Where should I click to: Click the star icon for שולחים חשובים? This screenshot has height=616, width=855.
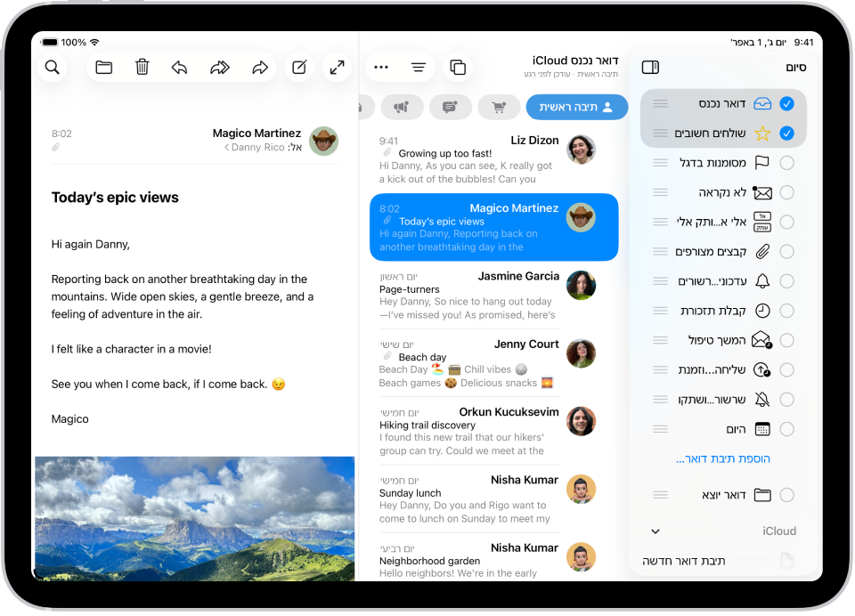(762, 133)
